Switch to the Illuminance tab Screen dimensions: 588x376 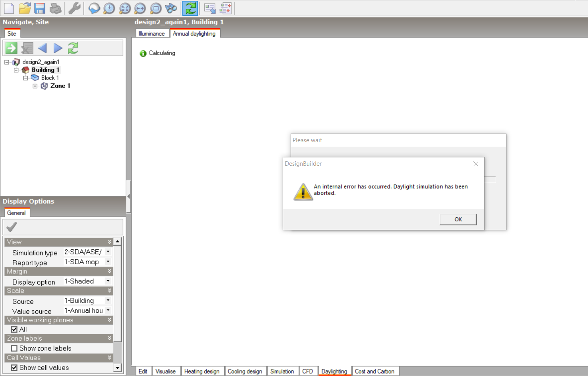(151, 33)
